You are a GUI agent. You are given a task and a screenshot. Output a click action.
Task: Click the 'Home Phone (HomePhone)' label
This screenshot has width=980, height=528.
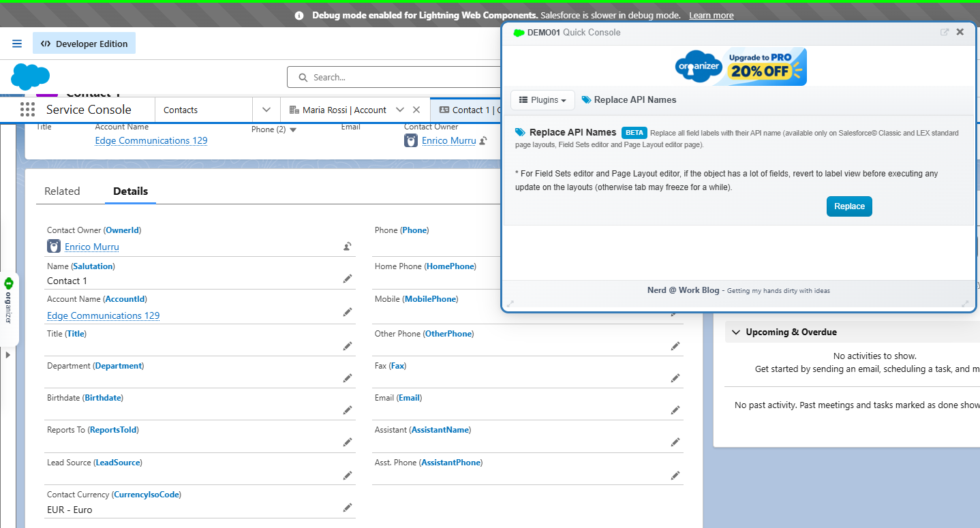point(425,266)
